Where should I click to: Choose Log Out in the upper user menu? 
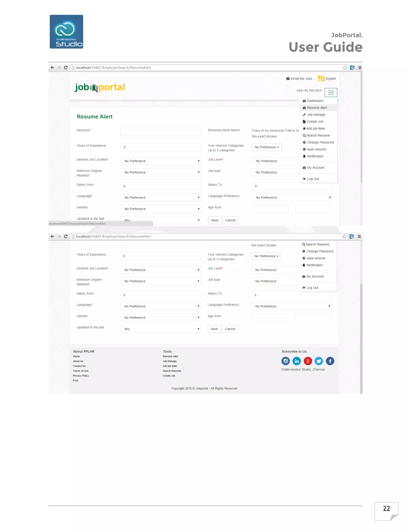click(318, 179)
